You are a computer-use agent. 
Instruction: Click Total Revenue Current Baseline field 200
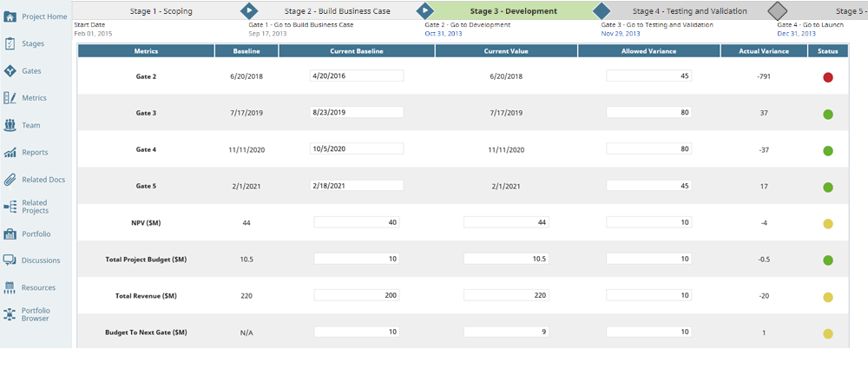(x=357, y=295)
